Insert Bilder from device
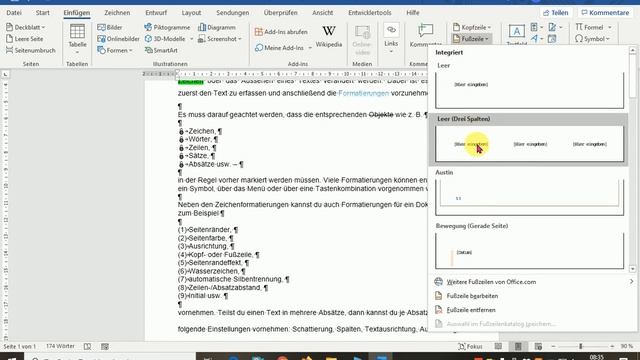This screenshot has width=640, height=360. (x=110, y=27)
